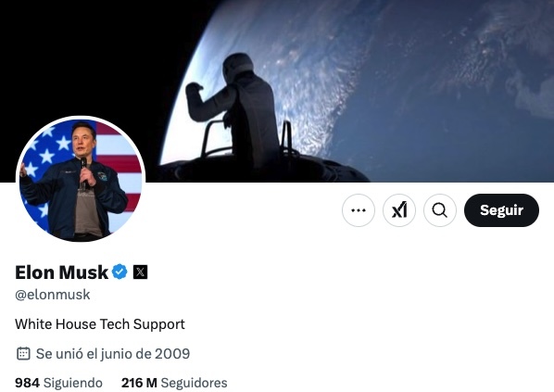Viewport: 554px width, 392px height.
Task: Open the circular profile picture
Action: click(81, 179)
